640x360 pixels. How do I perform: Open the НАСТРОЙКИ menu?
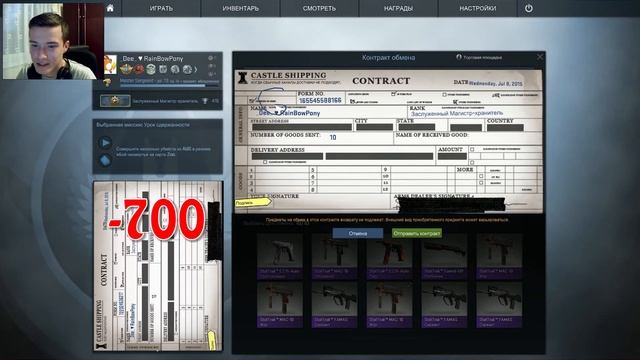click(x=478, y=8)
